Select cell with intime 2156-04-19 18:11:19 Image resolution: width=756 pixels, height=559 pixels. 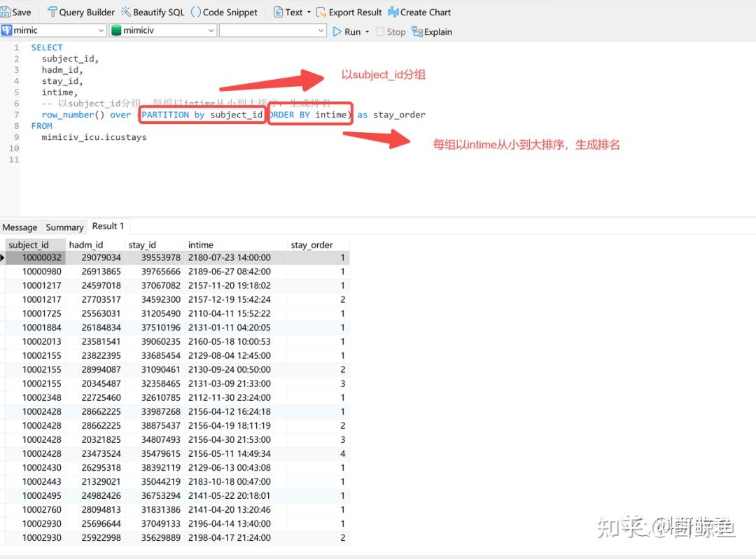[x=237, y=425]
